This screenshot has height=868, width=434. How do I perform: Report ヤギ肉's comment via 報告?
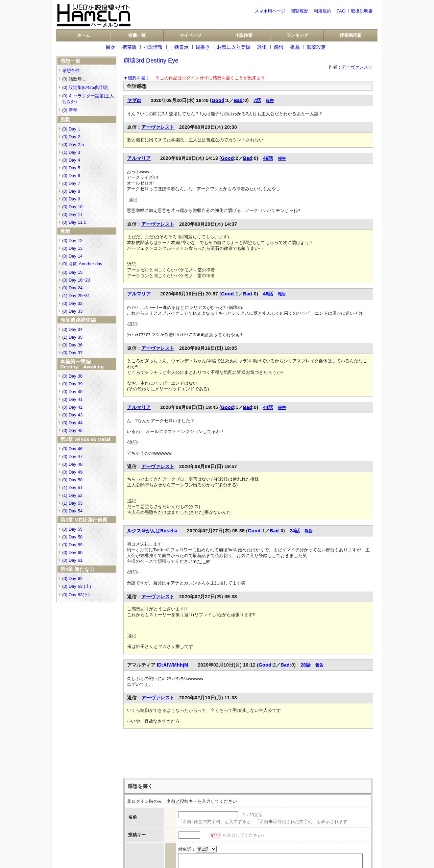[270, 101]
